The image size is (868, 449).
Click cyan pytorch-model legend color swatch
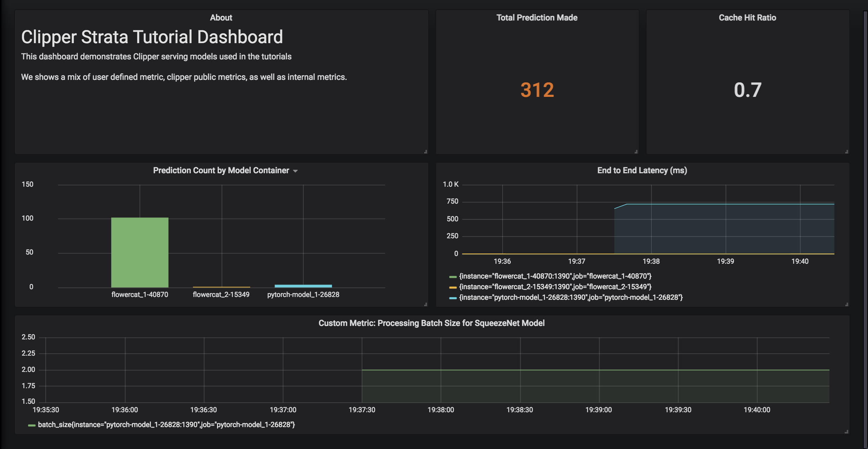(453, 298)
